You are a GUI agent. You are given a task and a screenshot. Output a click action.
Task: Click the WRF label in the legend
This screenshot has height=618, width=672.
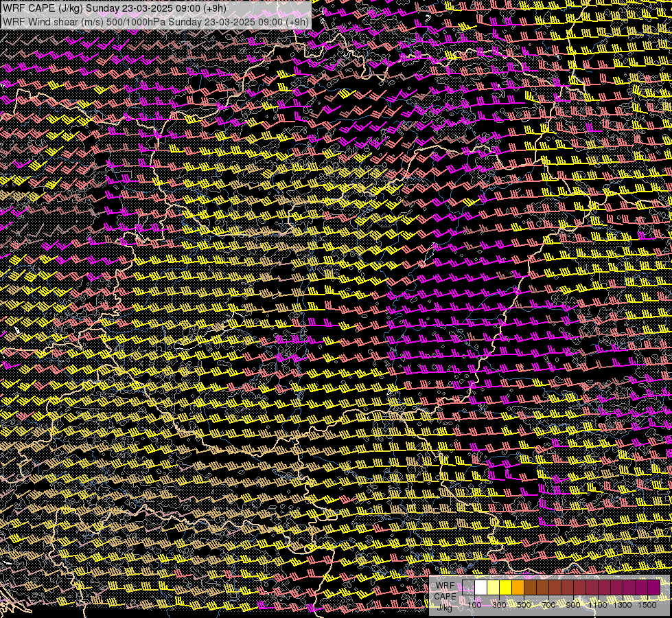445,586
